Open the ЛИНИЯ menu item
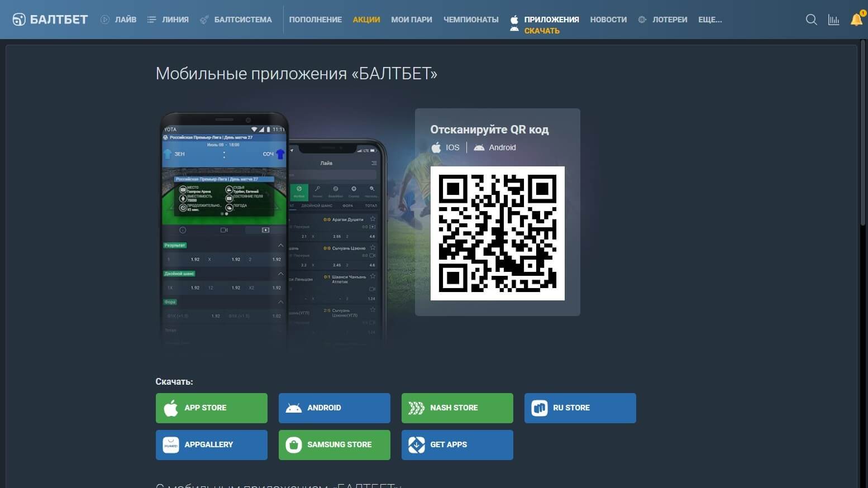This screenshot has height=488, width=868. [175, 20]
